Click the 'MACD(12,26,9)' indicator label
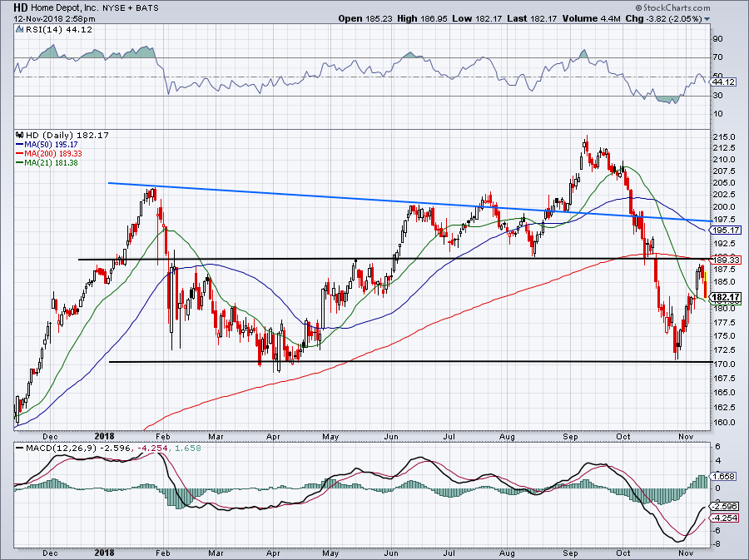This screenshot has height=560, width=749. (x=61, y=448)
